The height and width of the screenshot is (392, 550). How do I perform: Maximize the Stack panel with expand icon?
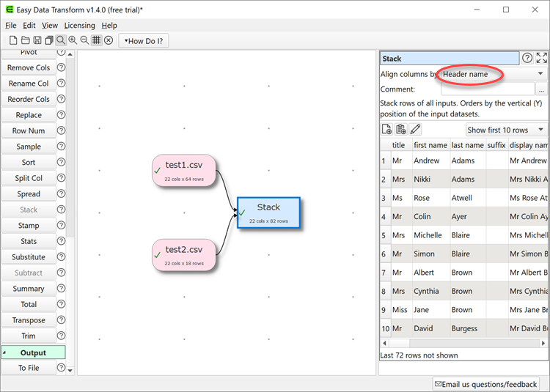click(542, 59)
